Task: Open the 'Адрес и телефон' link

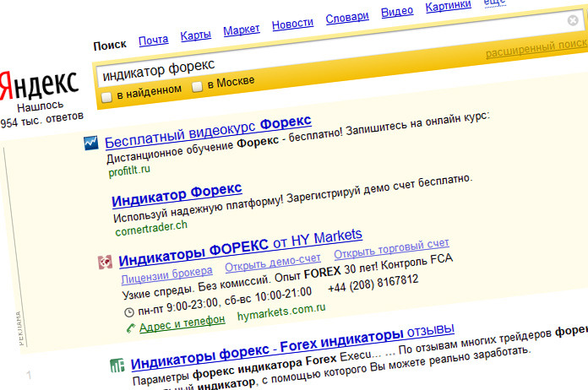Action: coord(182,323)
